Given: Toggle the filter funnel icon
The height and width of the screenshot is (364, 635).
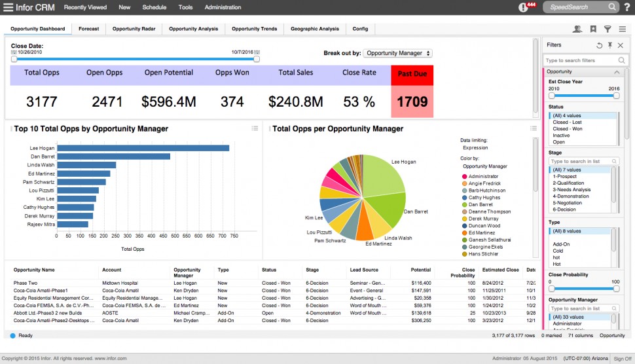Looking at the screenshot, I should pos(608,29).
